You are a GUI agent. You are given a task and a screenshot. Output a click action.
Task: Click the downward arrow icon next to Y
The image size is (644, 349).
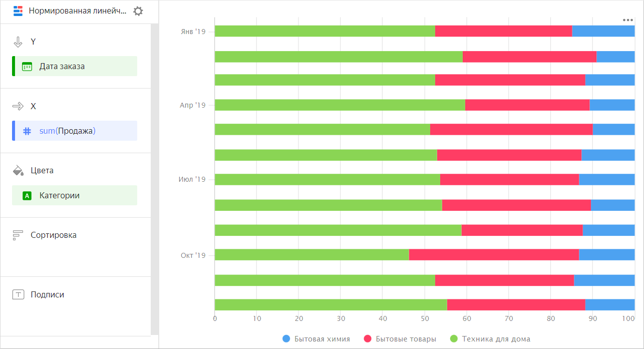point(18,42)
